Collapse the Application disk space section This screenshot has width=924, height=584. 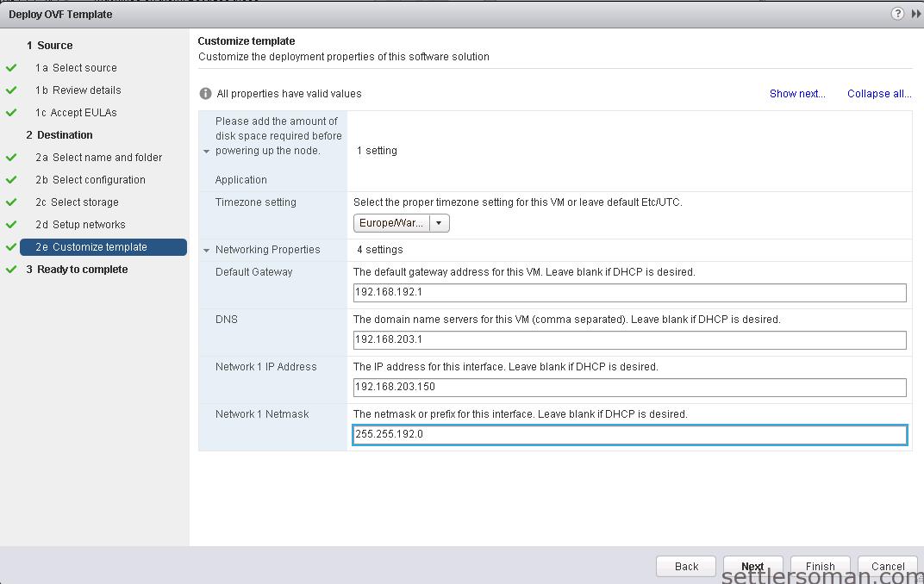pyautogui.click(x=207, y=152)
